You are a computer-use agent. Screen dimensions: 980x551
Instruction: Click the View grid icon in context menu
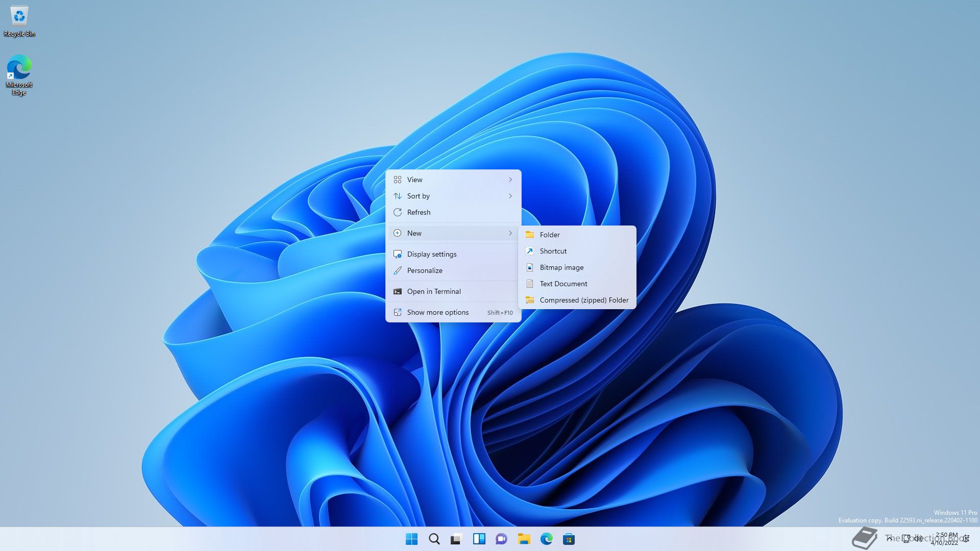click(x=398, y=180)
